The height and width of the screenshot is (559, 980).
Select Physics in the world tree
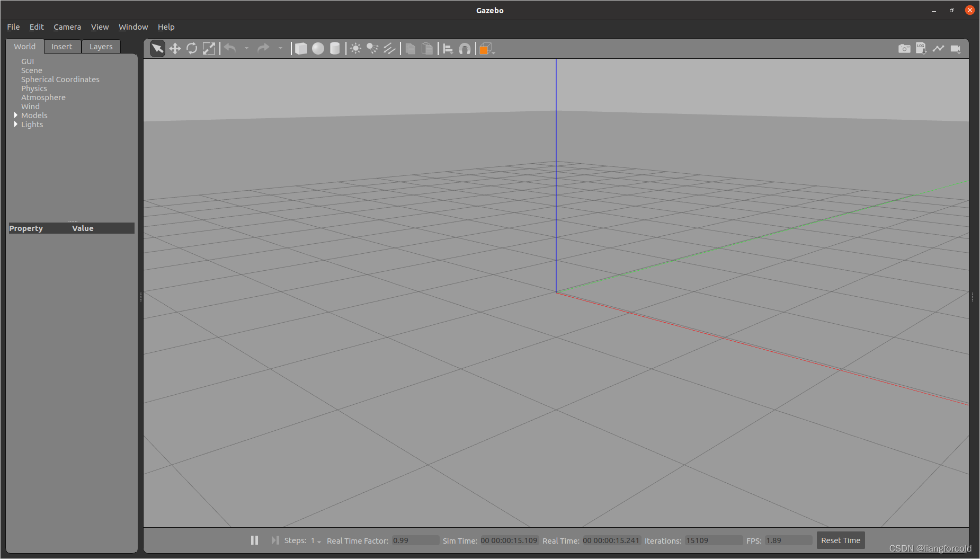(x=34, y=88)
